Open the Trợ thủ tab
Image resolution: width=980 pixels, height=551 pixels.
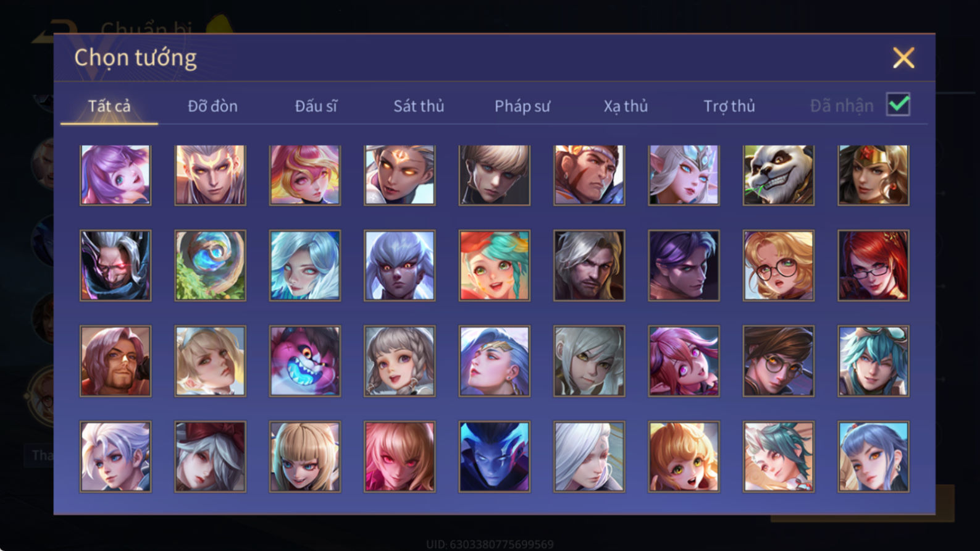tap(729, 106)
